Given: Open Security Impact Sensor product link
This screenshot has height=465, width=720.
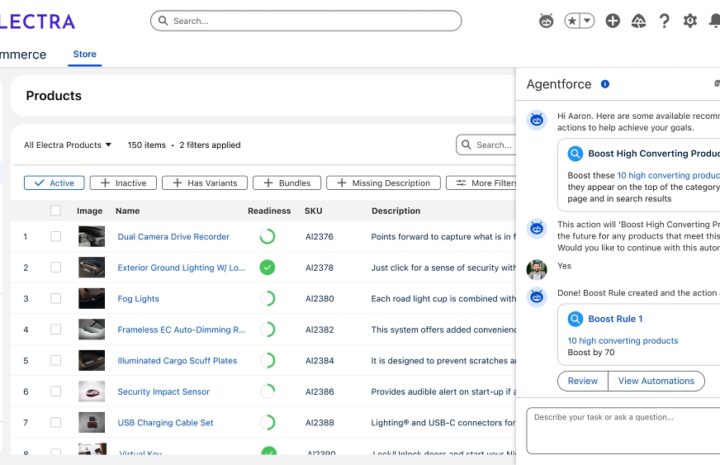Looking at the screenshot, I should click(x=163, y=392).
